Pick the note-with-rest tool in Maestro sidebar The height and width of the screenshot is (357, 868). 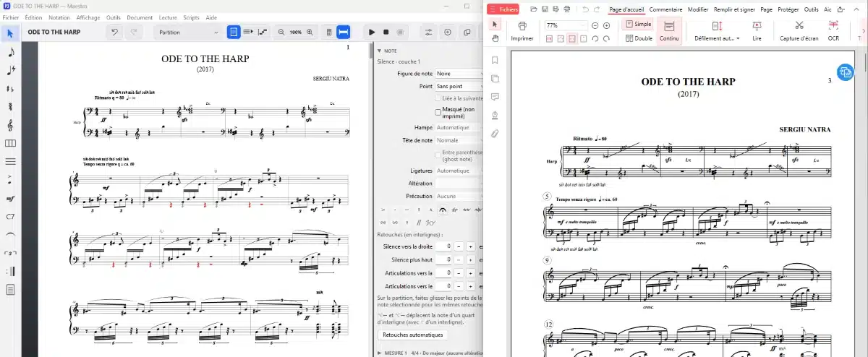pos(10,70)
